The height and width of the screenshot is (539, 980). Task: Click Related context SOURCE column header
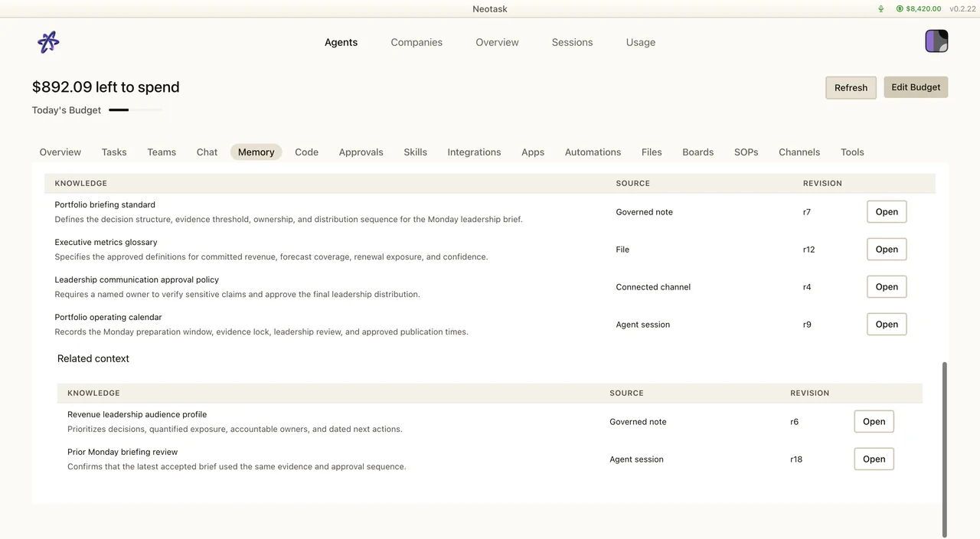point(626,394)
